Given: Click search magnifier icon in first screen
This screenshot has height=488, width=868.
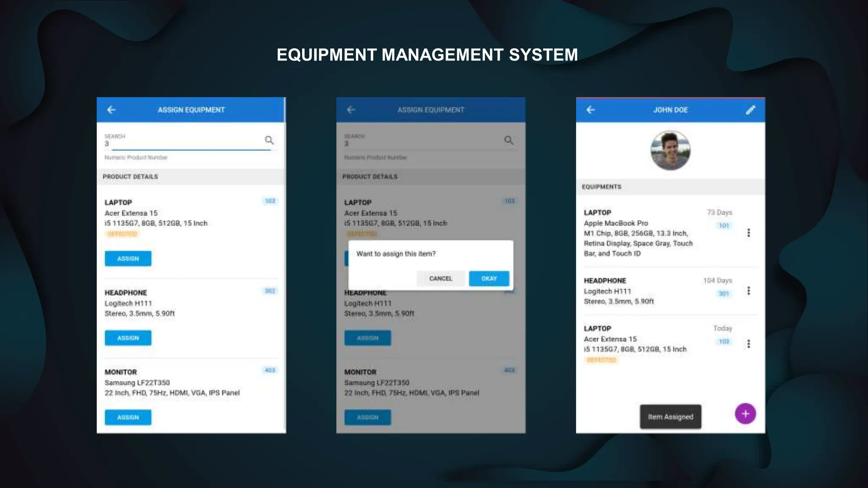Looking at the screenshot, I should (269, 140).
